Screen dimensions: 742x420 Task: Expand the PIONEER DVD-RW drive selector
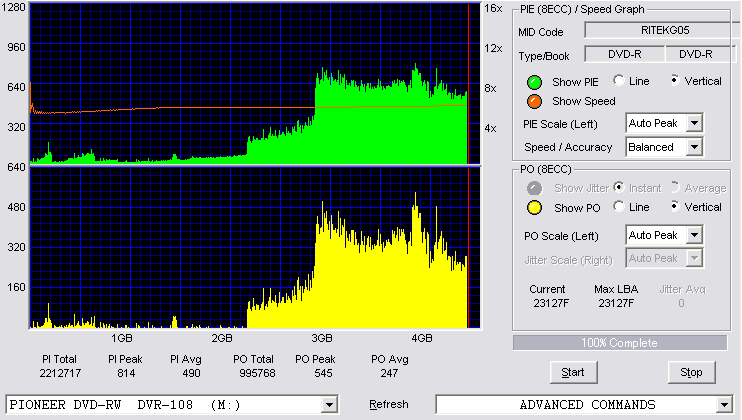(x=329, y=405)
